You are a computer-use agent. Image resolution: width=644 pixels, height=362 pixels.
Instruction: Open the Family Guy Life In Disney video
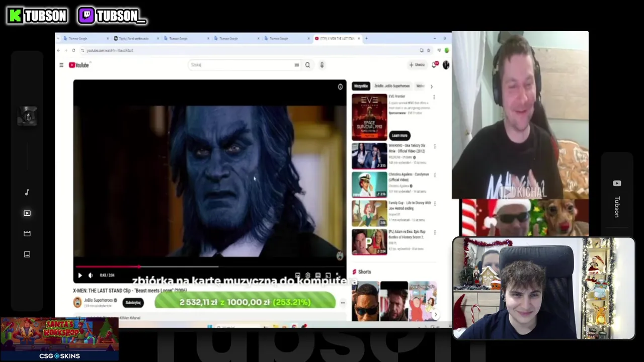(x=369, y=213)
